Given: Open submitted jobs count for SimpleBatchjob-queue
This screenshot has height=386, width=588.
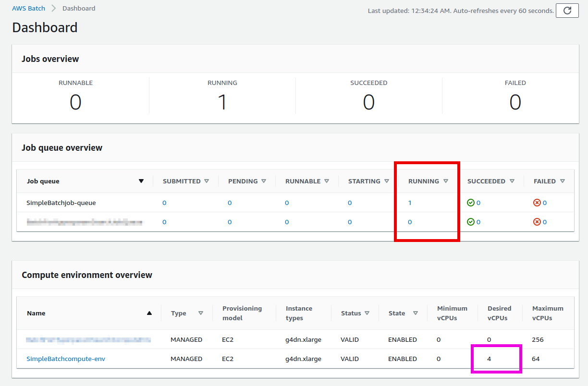Looking at the screenshot, I should point(164,203).
